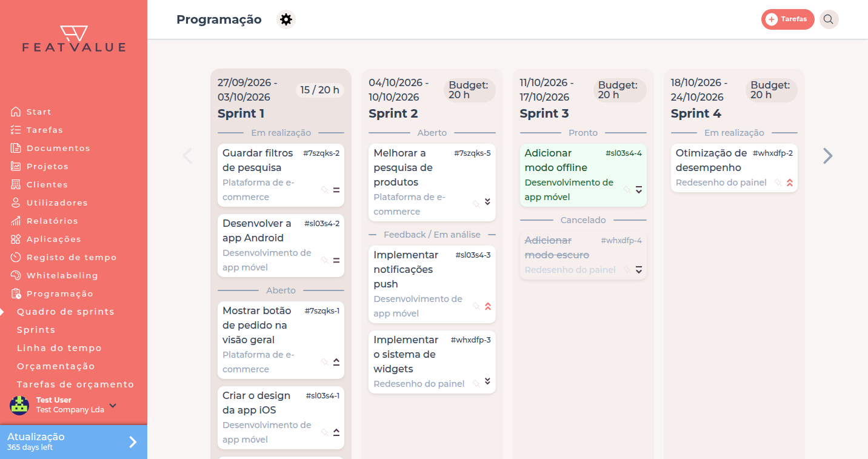Open task Mostrar botão de pedido na visão geral
868x459 pixels.
pos(281,340)
